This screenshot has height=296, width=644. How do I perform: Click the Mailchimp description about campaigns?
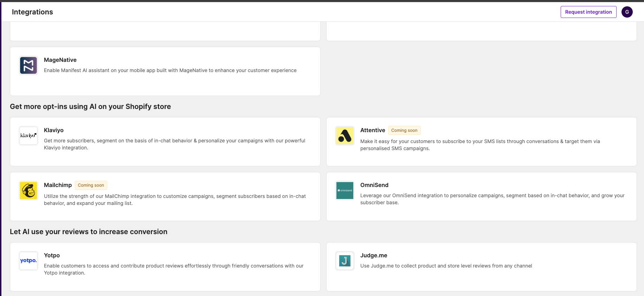(175, 200)
